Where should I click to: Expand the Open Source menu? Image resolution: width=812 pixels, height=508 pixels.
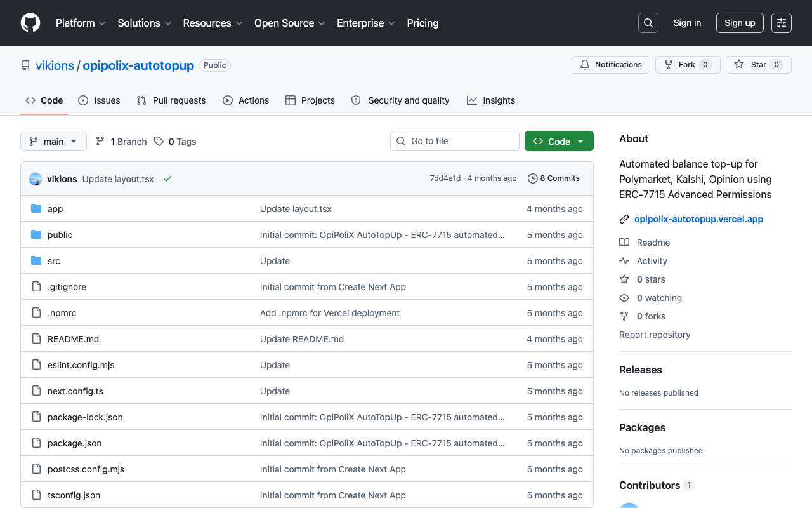[290, 23]
